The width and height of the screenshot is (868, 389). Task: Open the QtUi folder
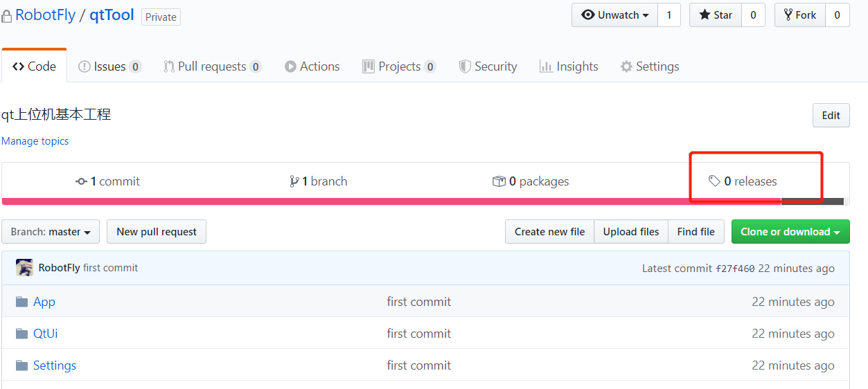46,334
